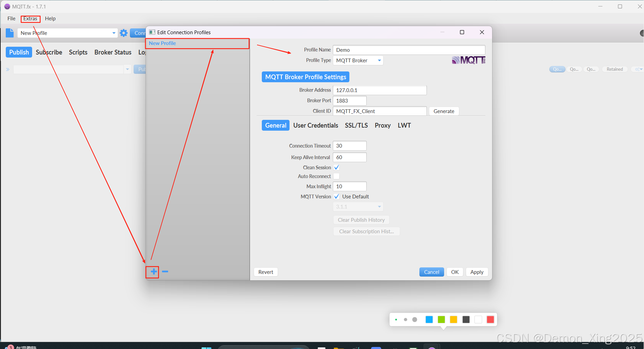Open the Extras menu
This screenshot has height=349, width=644.
pyautogui.click(x=30, y=19)
